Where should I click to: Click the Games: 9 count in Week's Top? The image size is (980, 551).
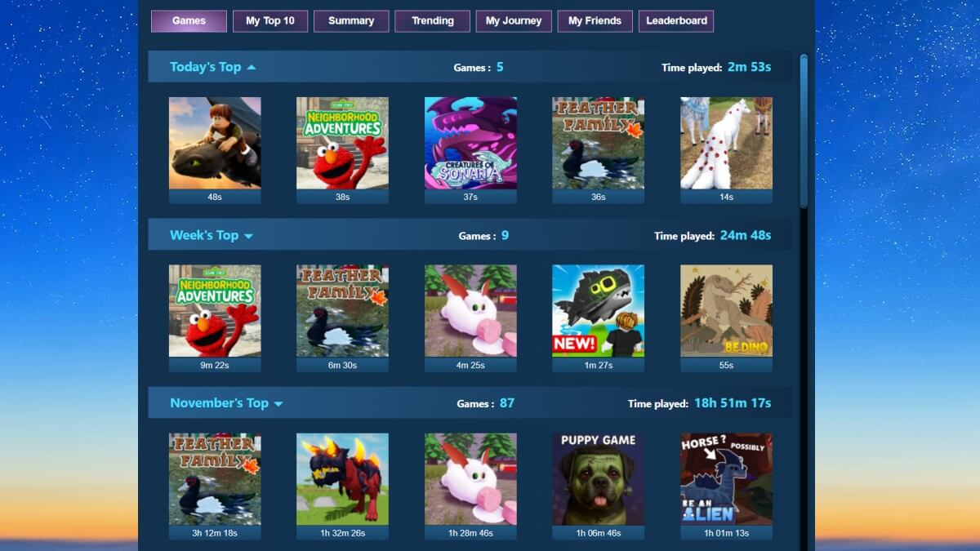505,235
